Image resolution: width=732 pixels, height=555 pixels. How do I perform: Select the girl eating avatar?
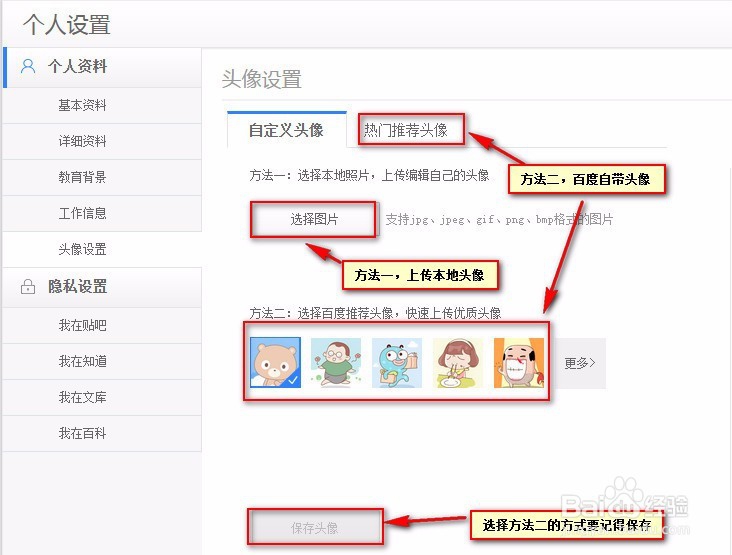(x=458, y=363)
